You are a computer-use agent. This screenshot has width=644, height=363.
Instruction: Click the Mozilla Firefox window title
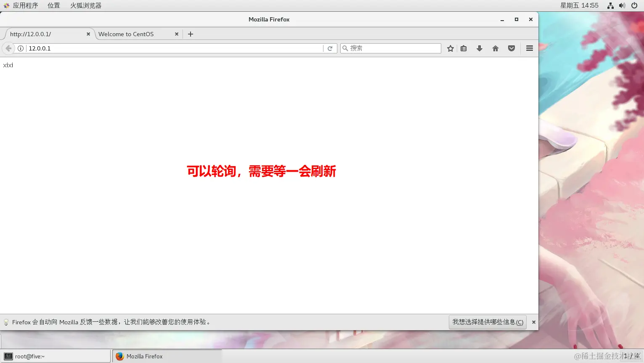269,19
